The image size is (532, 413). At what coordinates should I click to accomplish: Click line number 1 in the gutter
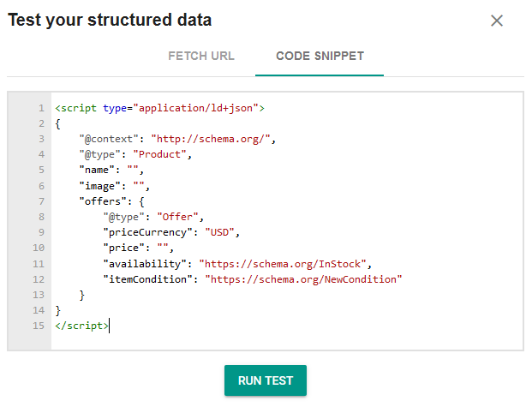[41, 109]
